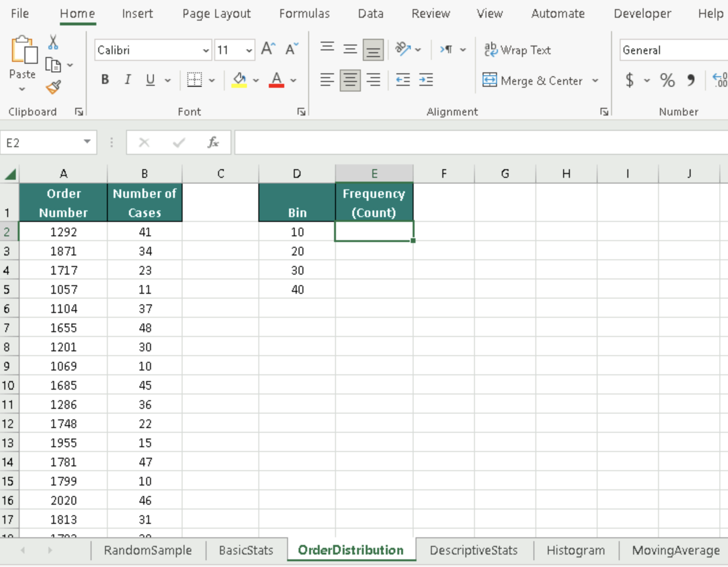
Task: Toggle center alignment
Action: 350,80
